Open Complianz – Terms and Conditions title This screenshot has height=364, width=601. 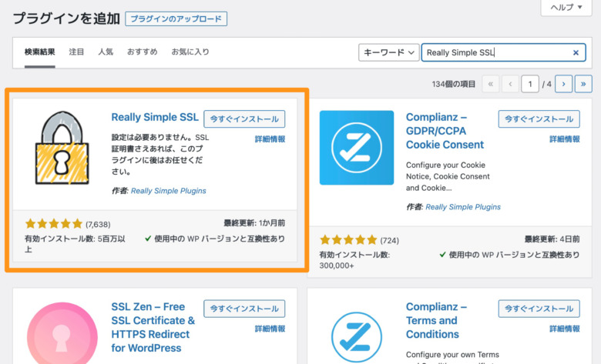point(436,320)
